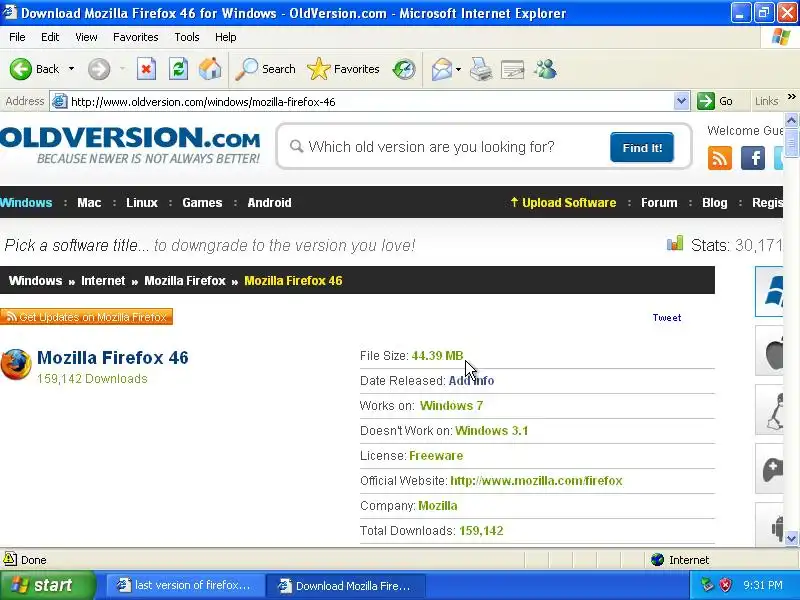Viewport: 800px width, 600px height.
Task: Click the Firefox logo icon
Action: (x=16, y=364)
